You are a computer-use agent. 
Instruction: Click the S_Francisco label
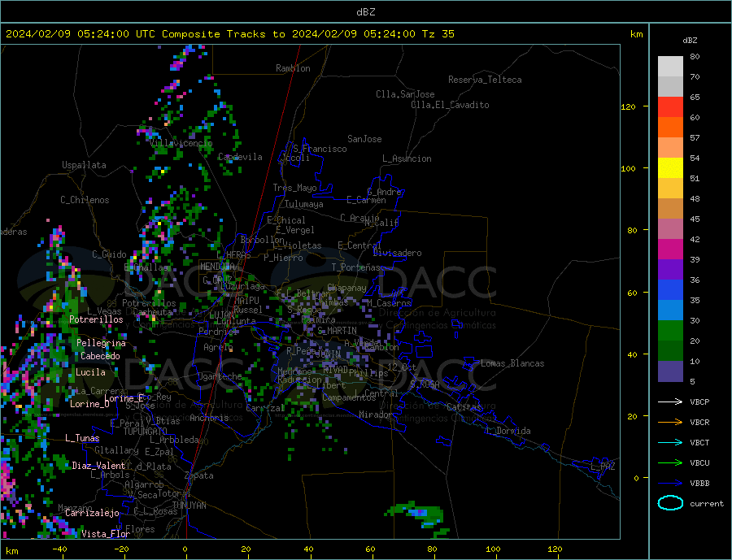pyautogui.click(x=320, y=149)
